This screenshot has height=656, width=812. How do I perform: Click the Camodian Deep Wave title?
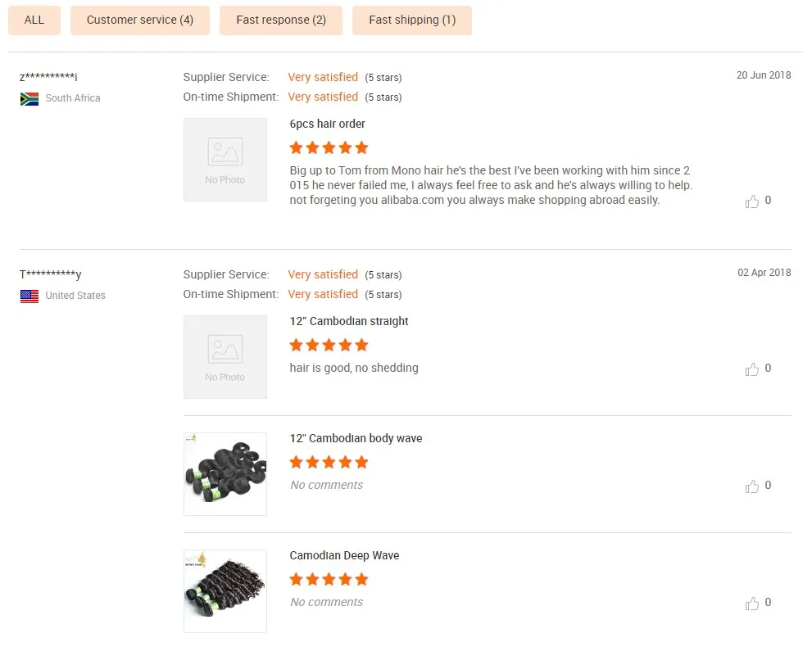tap(344, 556)
